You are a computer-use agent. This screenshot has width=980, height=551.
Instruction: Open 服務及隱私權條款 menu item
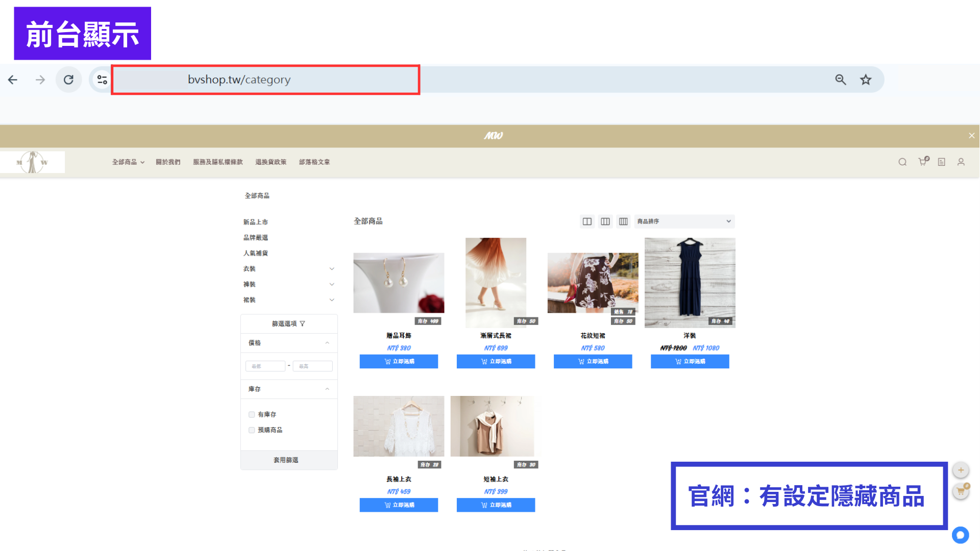[218, 162]
